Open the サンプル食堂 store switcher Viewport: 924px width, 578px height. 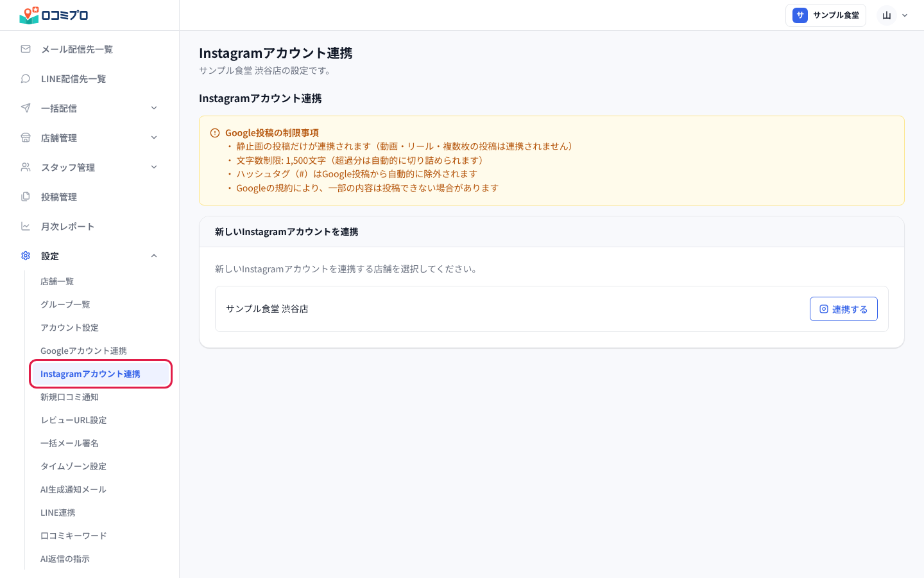click(x=826, y=15)
